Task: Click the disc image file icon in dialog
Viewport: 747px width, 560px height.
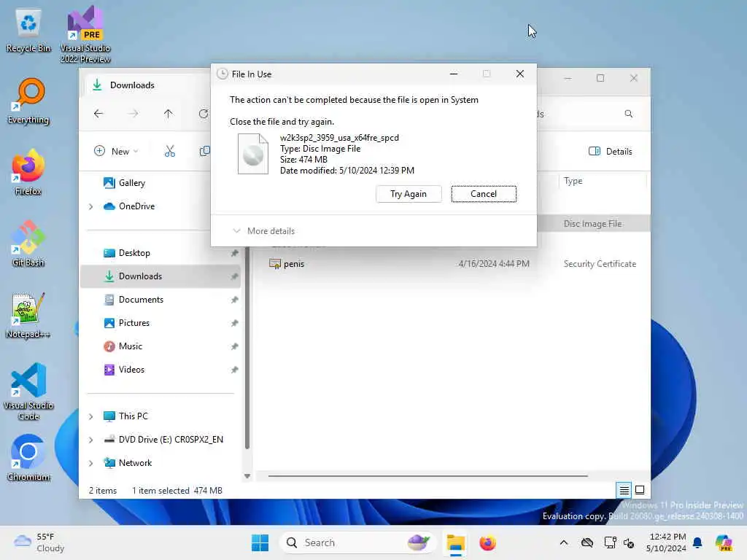Action: point(253,154)
